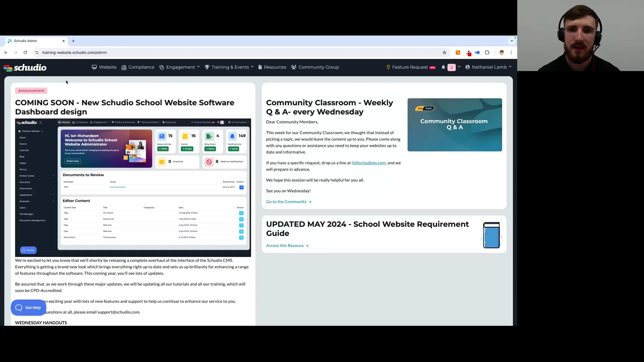
Task: Open the Compliance menu item
Action: coord(138,67)
